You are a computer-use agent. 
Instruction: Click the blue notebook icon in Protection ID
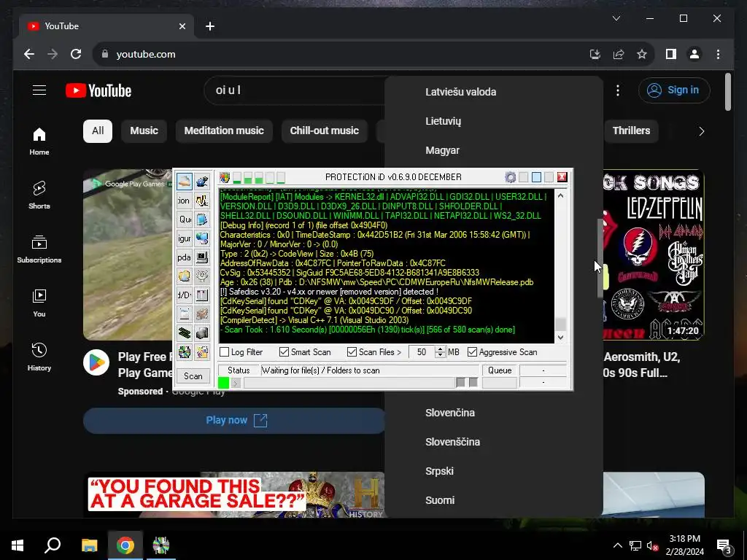tap(202, 219)
